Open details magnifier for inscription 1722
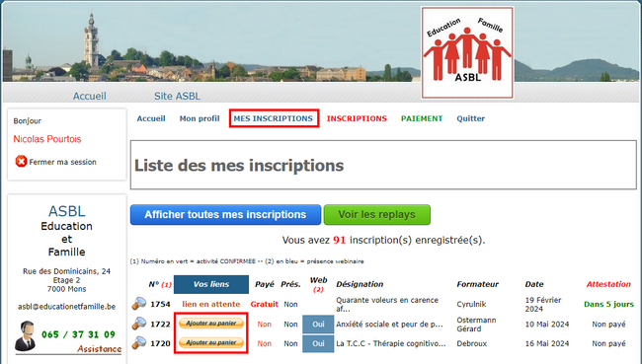Screen dimensions: 642x364 [x=139, y=324]
